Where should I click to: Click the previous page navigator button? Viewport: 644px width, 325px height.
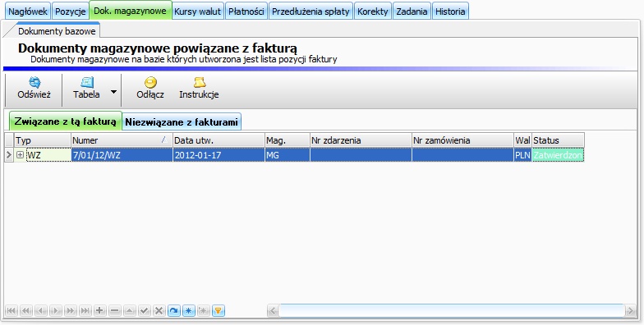(x=26, y=310)
